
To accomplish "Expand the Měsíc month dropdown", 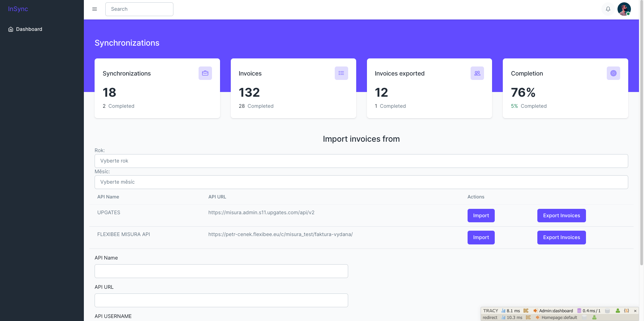I will pyautogui.click(x=361, y=182).
